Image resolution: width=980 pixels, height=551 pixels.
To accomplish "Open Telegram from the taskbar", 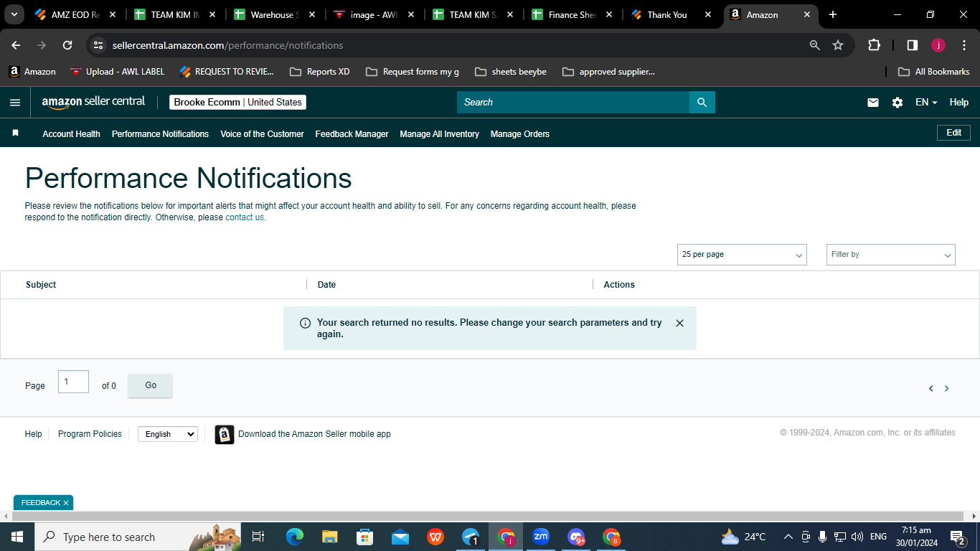I will click(471, 537).
